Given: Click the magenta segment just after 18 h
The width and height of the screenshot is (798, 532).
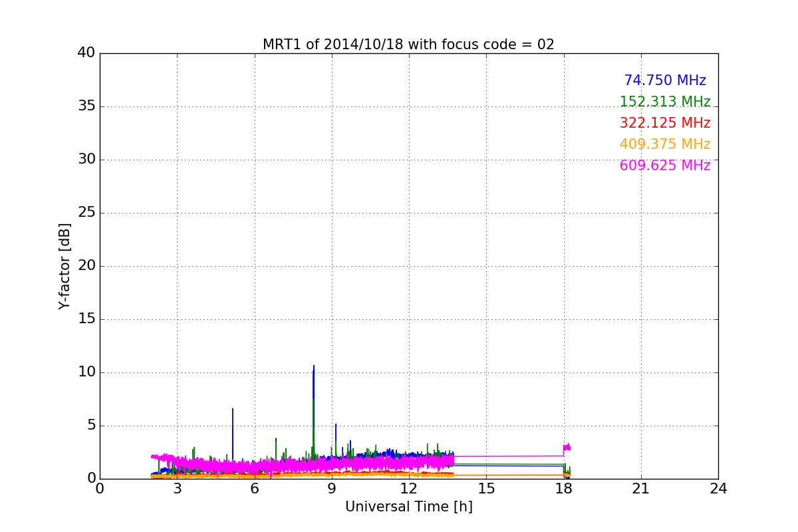Looking at the screenshot, I should point(567,448).
